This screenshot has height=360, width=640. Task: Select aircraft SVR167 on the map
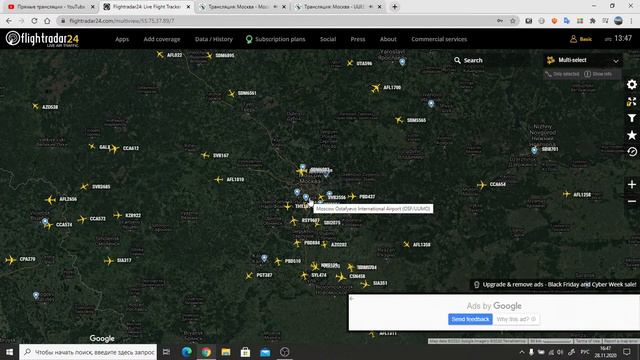pyautogui.click(x=205, y=156)
